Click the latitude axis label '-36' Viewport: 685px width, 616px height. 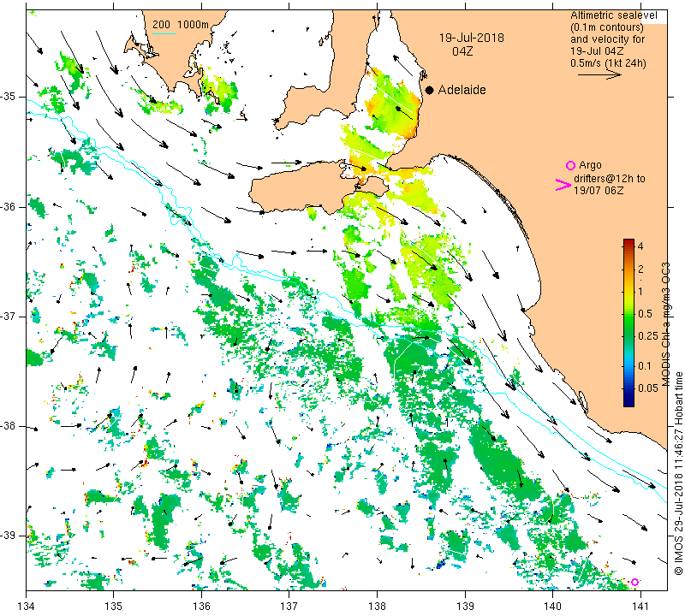9,206
